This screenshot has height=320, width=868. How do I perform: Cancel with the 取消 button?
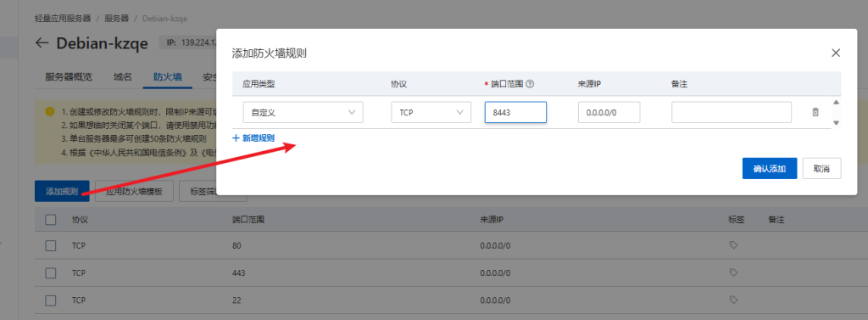822,169
